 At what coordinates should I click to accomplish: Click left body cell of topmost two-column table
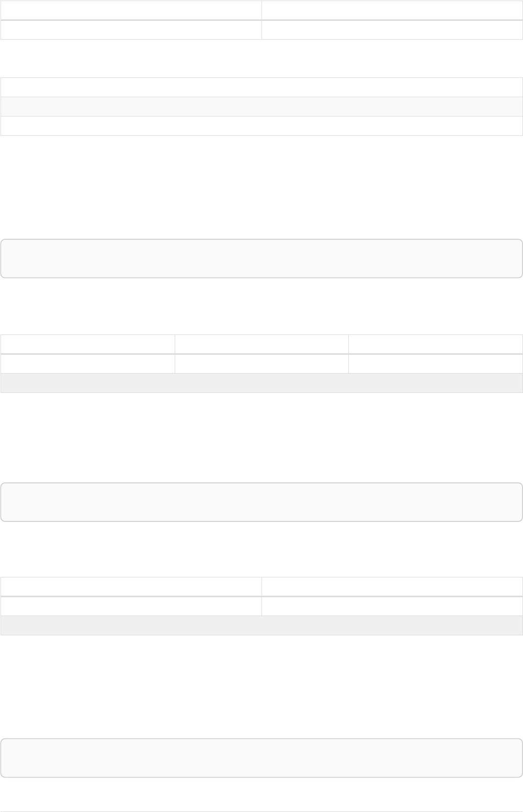131,30
